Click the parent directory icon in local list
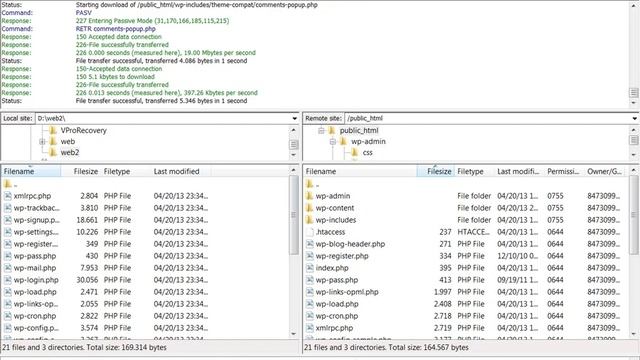Image resolution: width=640 pixels, height=360 pixels. pyautogui.click(x=7, y=184)
